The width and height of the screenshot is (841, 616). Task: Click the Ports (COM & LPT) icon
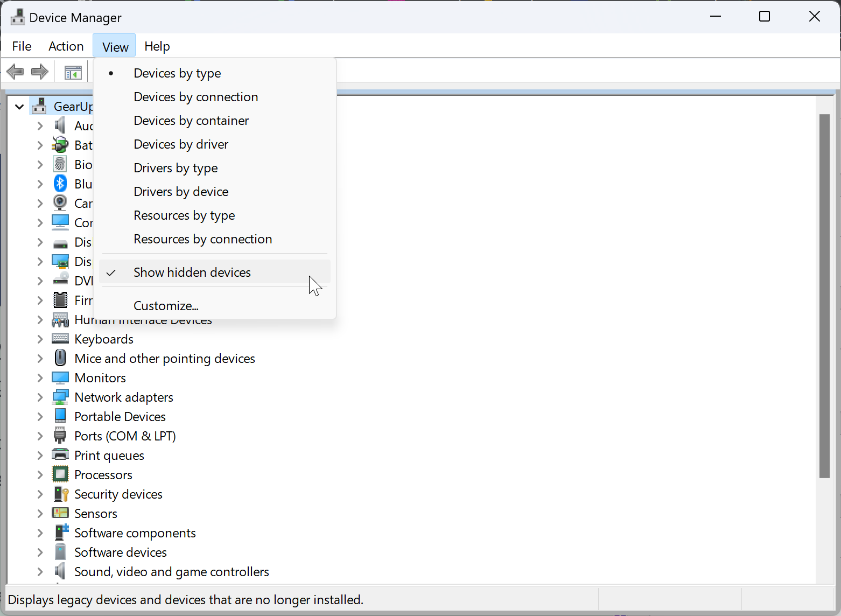[60, 436]
